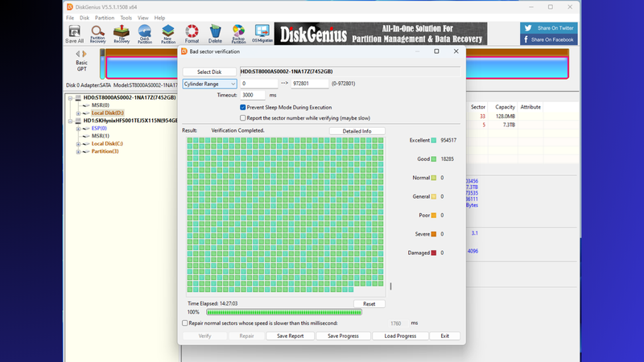The width and height of the screenshot is (644, 362).
Task: Click the Save All toolbar icon
Action: pyautogui.click(x=74, y=34)
